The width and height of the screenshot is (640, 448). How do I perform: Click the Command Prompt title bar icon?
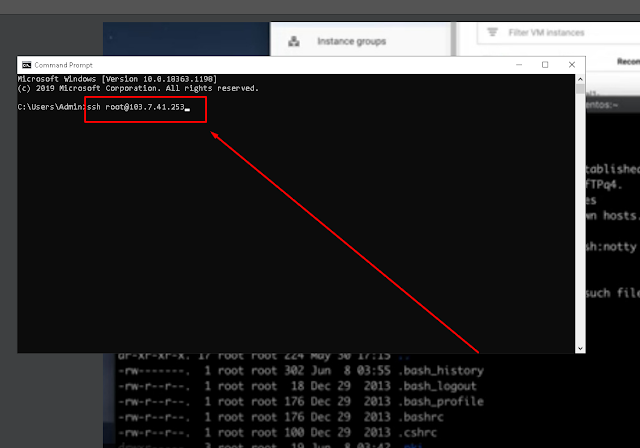click(27, 65)
